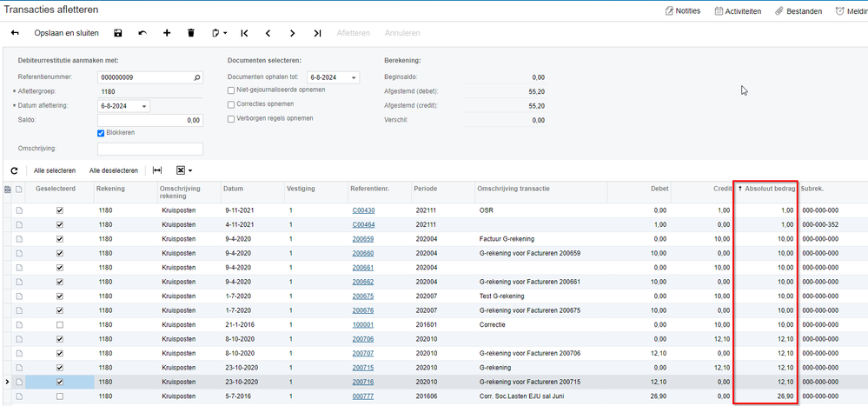868x406 pixels.
Task: Open Notities from the top menu
Action: tap(682, 11)
